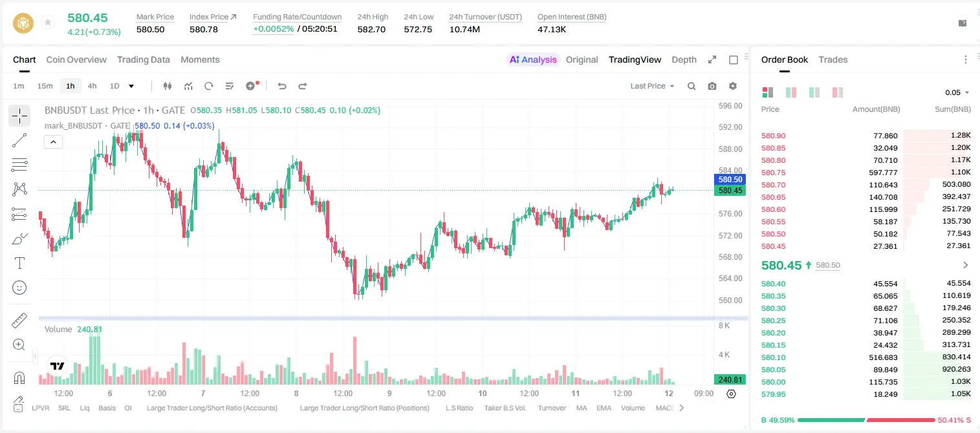Open the Coin Overview tab
This screenshot has height=433, width=980.
tap(76, 59)
